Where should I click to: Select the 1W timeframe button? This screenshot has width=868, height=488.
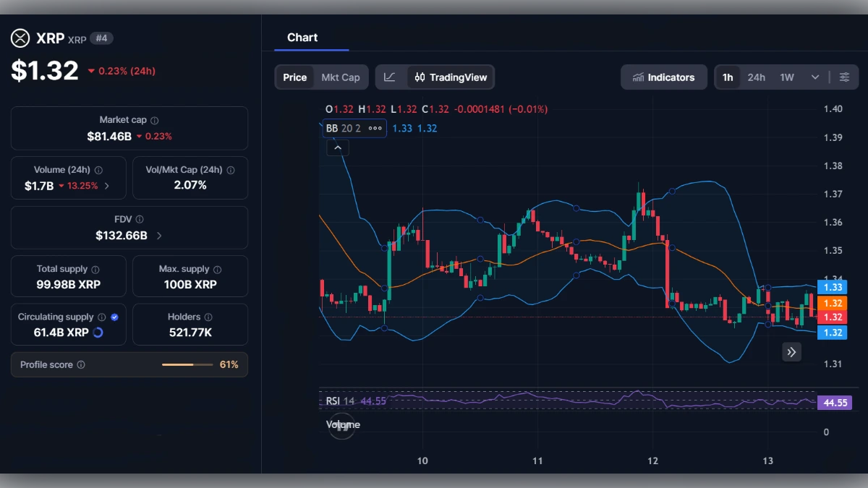tap(787, 77)
